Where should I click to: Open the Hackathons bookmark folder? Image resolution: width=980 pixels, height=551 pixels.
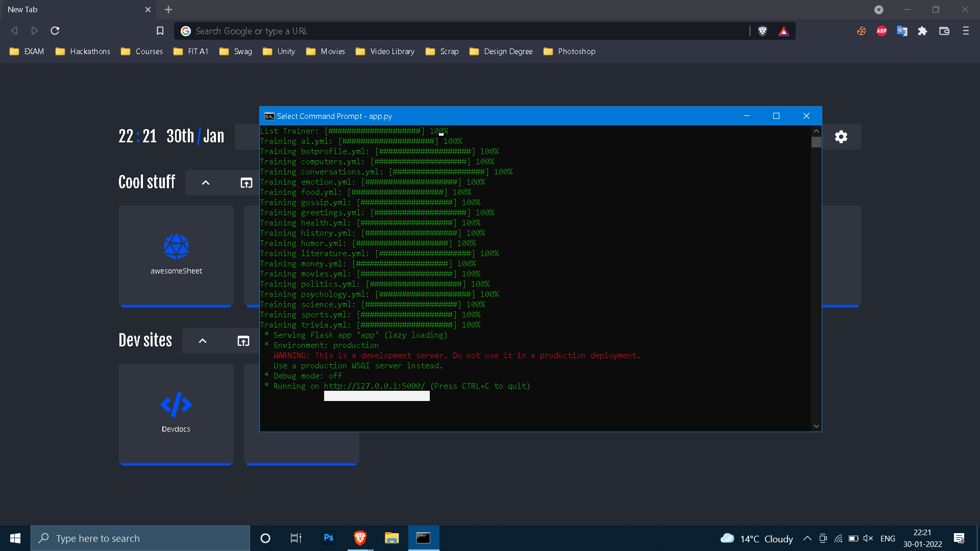pos(83,52)
